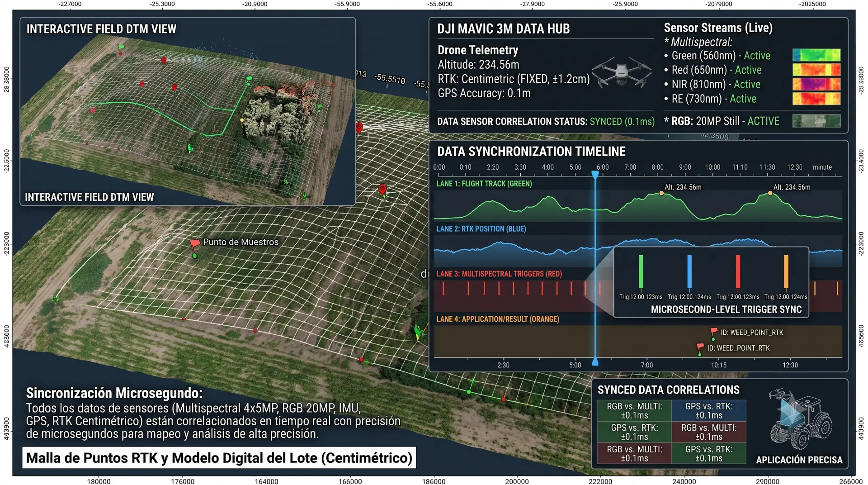Click the yellow dot marker beside flowering trees
Viewport: 868px width, 485px height.
[x=242, y=120]
